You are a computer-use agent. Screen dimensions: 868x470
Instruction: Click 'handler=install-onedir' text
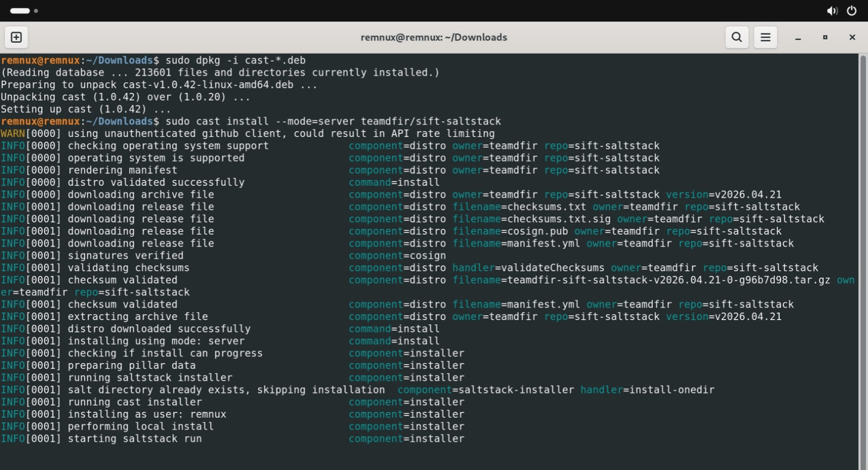click(x=647, y=390)
